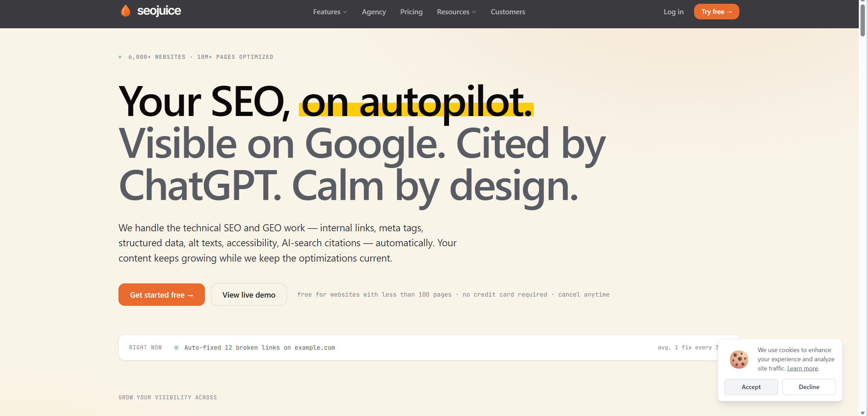This screenshot has width=868, height=416.
Task: Click 'Auto-fixed 12 broken links on example.com' text
Action: click(x=260, y=348)
